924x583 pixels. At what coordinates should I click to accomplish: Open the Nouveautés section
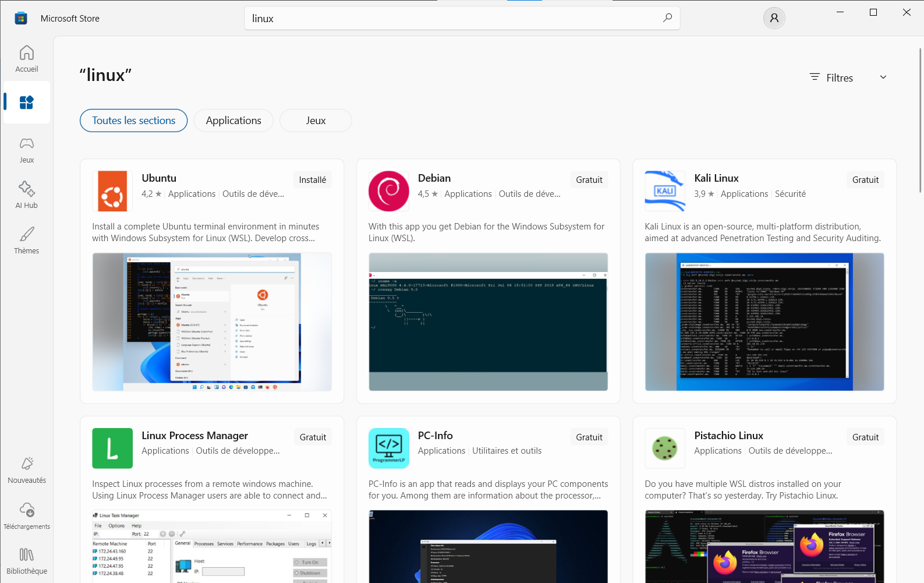pos(27,470)
